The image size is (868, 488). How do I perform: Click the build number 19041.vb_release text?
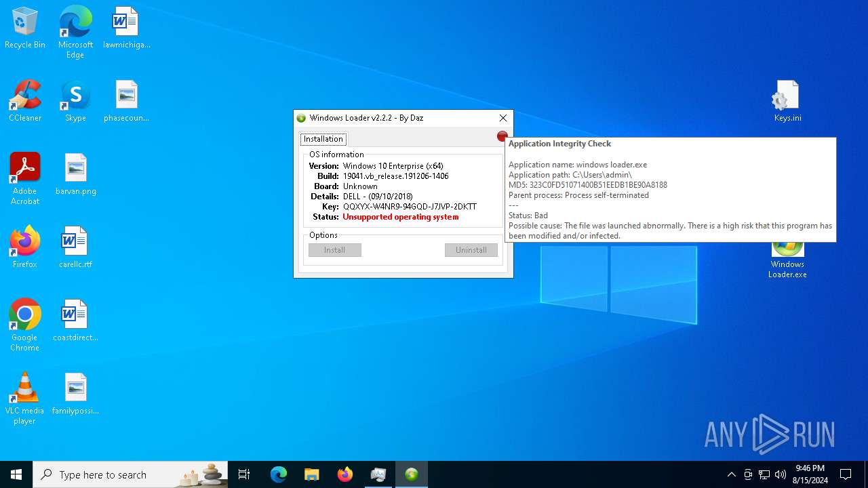click(396, 176)
